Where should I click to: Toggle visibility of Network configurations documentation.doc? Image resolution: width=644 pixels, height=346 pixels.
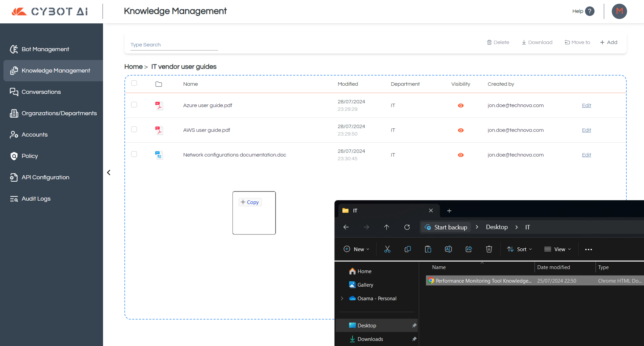(461, 155)
